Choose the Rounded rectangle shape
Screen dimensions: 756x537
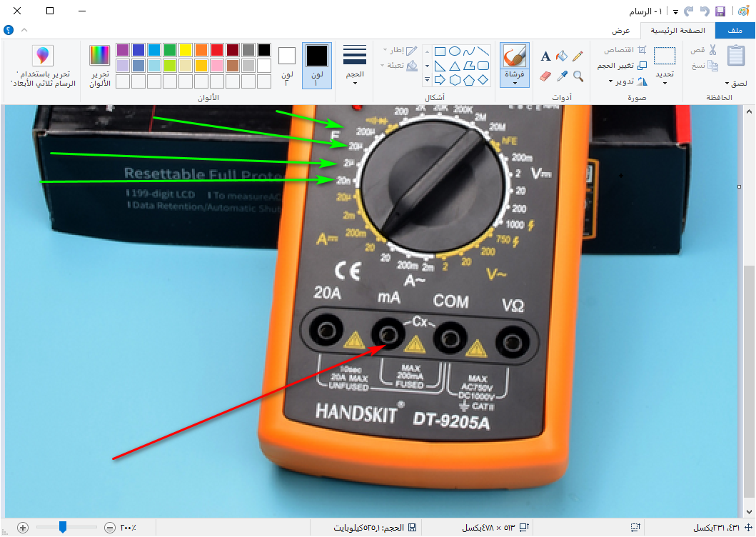coord(483,66)
